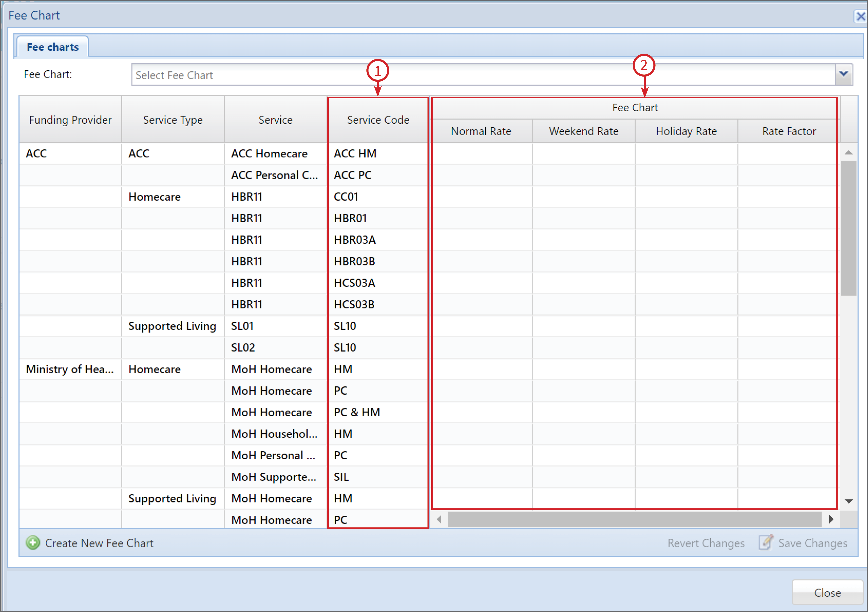Select the SIL service code cell
The height and width of the screenshot is (612, 868).
(378, 477)
